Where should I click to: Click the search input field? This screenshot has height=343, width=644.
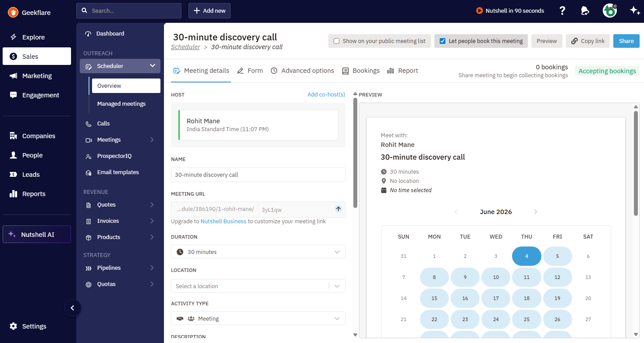pos(129,11)
